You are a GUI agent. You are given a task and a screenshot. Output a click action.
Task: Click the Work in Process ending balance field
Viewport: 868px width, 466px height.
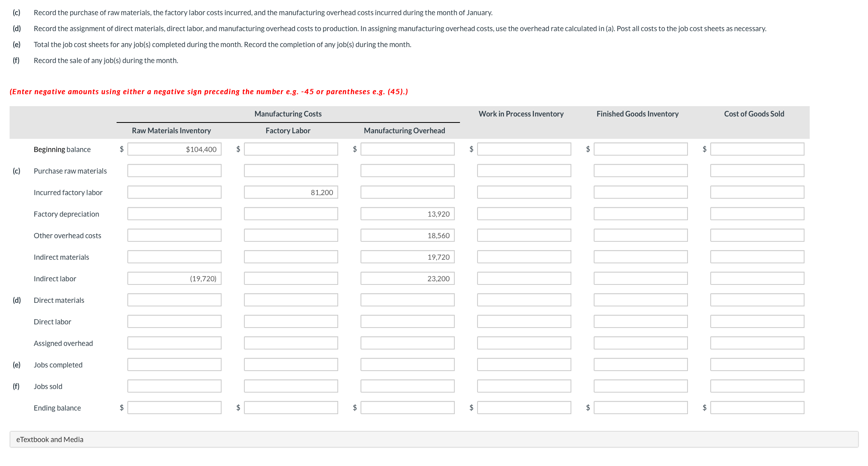coord(524,407)
